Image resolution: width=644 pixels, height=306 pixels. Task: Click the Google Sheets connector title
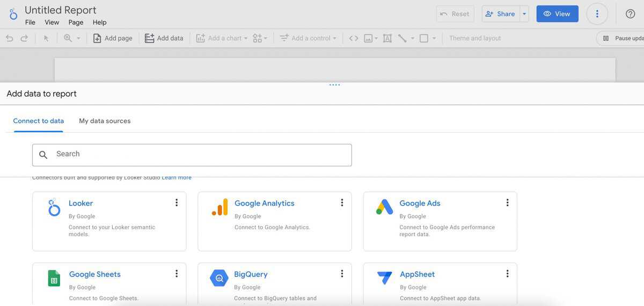point(95,274)
